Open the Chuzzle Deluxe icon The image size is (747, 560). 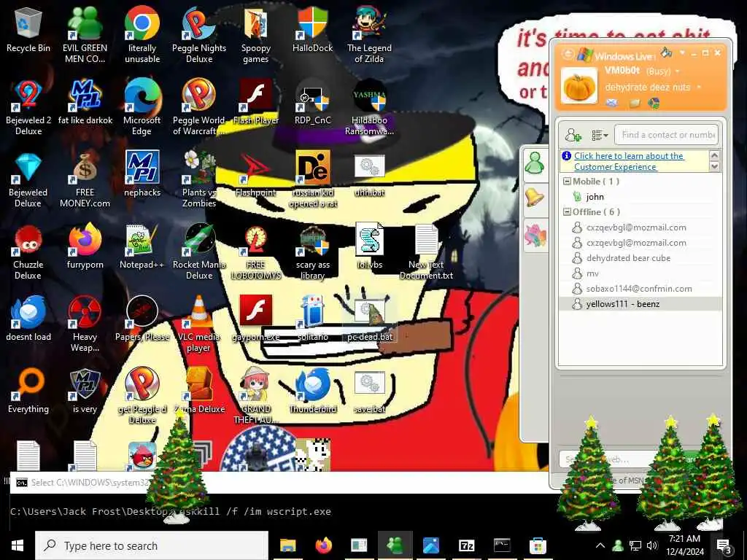pyautogui.click(x=28, y=252)
